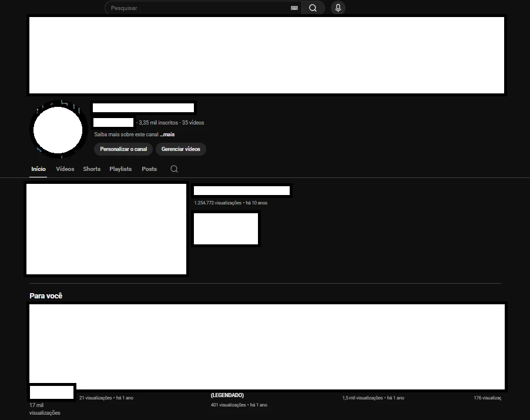
Task: Switch to the Posts tab
Action: tap(149, 169)
